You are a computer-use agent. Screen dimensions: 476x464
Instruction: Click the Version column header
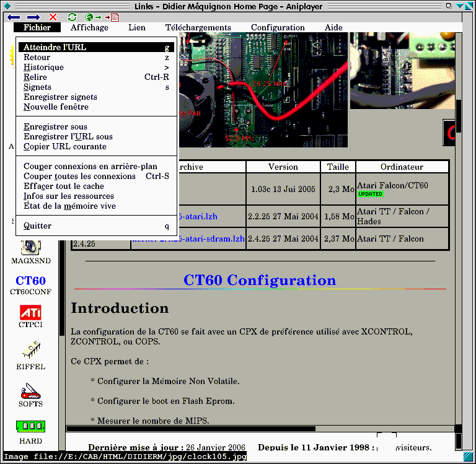pos(283,167)
